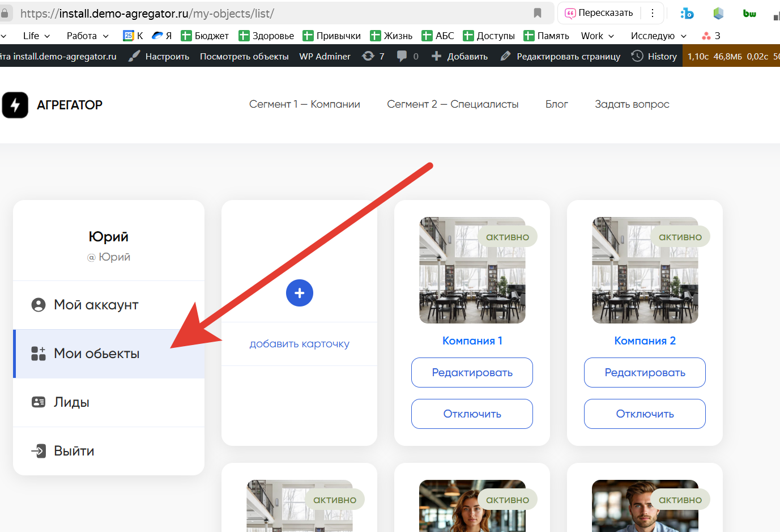
Task: Open Сегмент 2 — Специалисты navigation link
Action: pyautogui.click(x=453, y=104)
